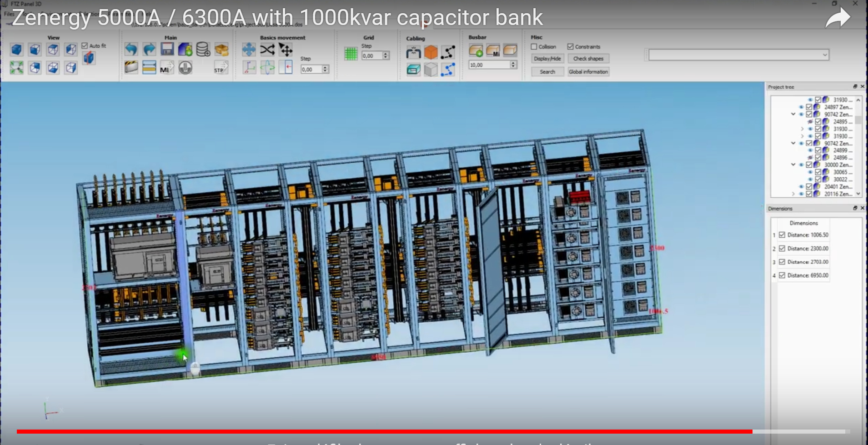Click Basics movement Step stepper arrows
The width and height of the screenshot is (868, 445).
(x=325, y=69)
